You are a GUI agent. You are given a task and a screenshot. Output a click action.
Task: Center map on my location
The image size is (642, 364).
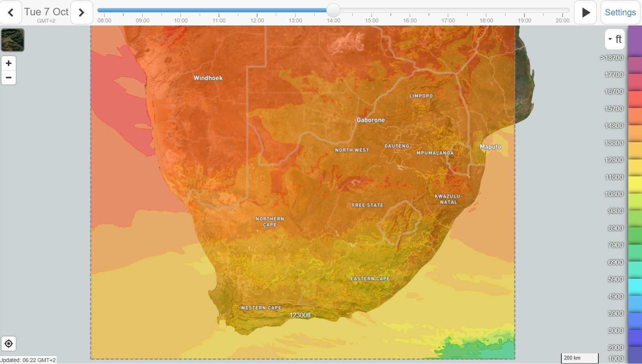9,344
